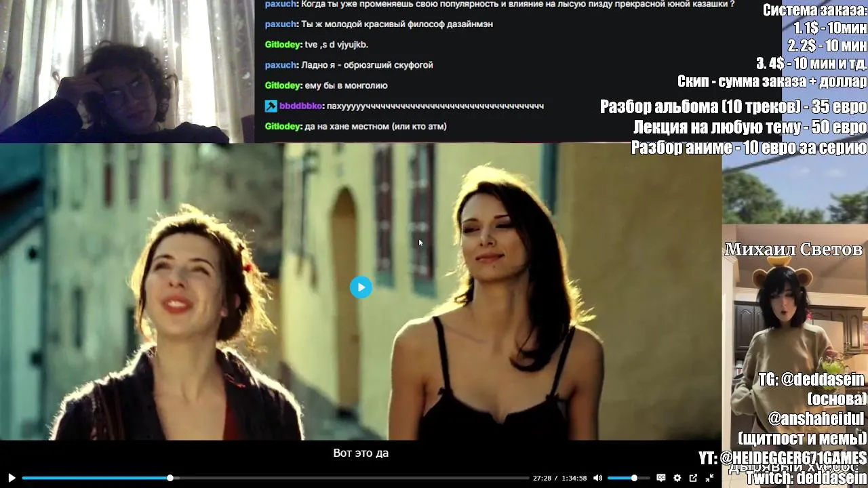Click the 'TG: @deddasein' overlay text

[x=812, y=380]
